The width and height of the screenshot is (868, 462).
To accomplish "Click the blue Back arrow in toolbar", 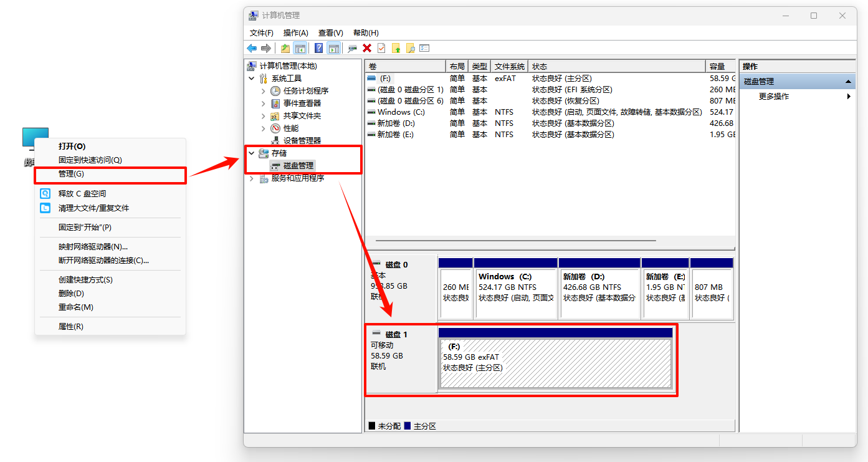I will (x=252, y=49).
